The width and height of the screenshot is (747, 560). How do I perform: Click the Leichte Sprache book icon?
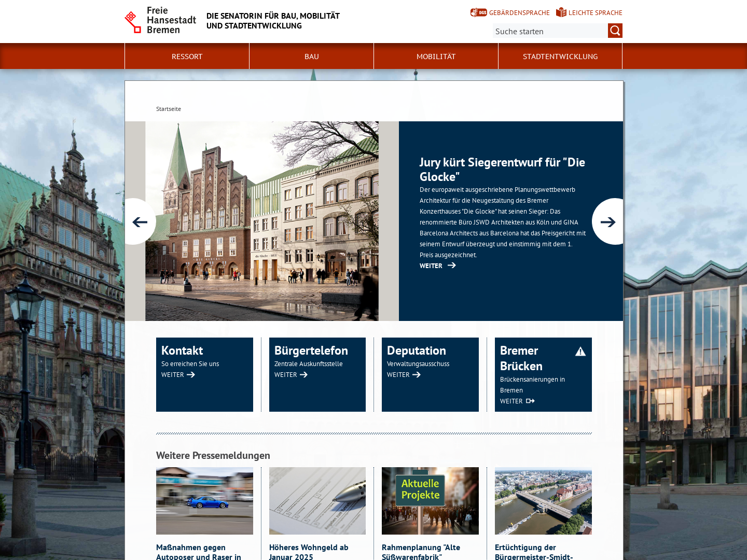coord(561,12)
